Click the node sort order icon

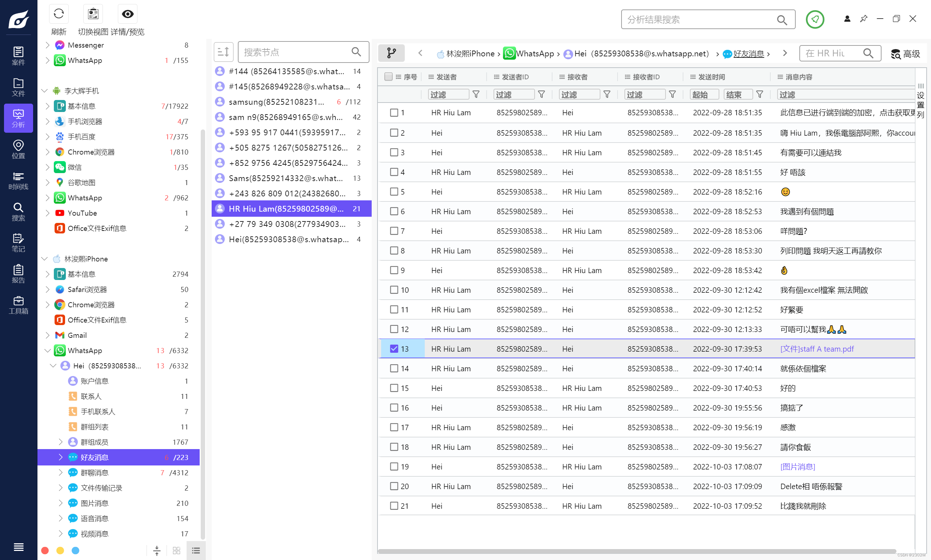point(223,52)
